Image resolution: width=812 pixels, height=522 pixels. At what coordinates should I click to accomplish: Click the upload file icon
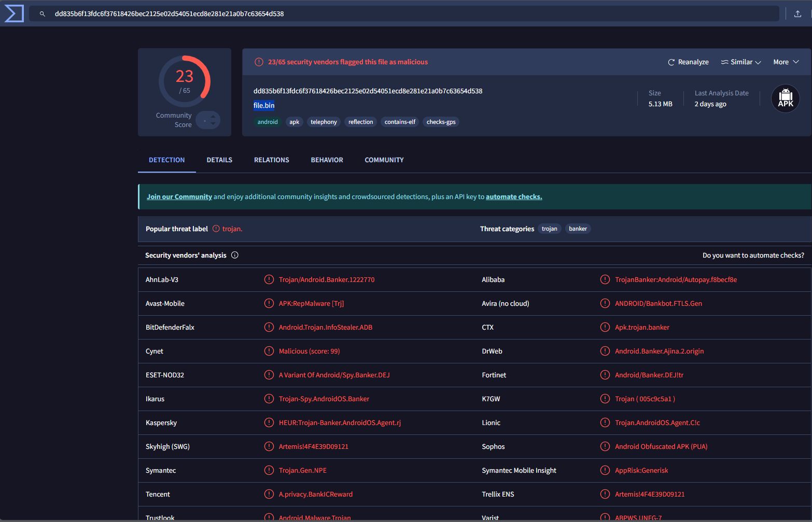(797, 14)
